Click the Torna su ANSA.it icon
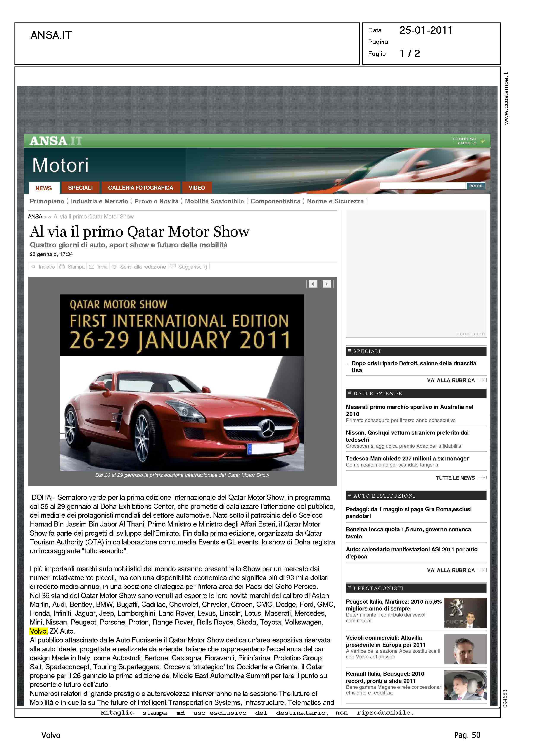The height and width of the screenshot is (756, 539). pos(483,141)
